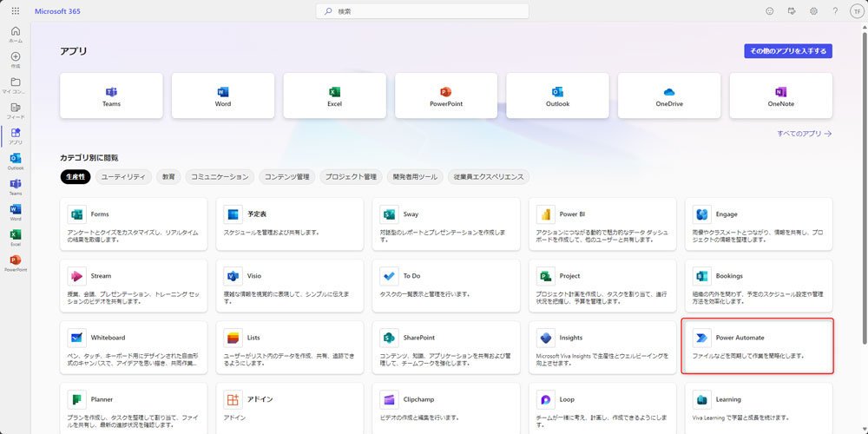The width and height of the screenshot is (868, 434).
Task: Open the Insights app card
Action: click(602, 348)
